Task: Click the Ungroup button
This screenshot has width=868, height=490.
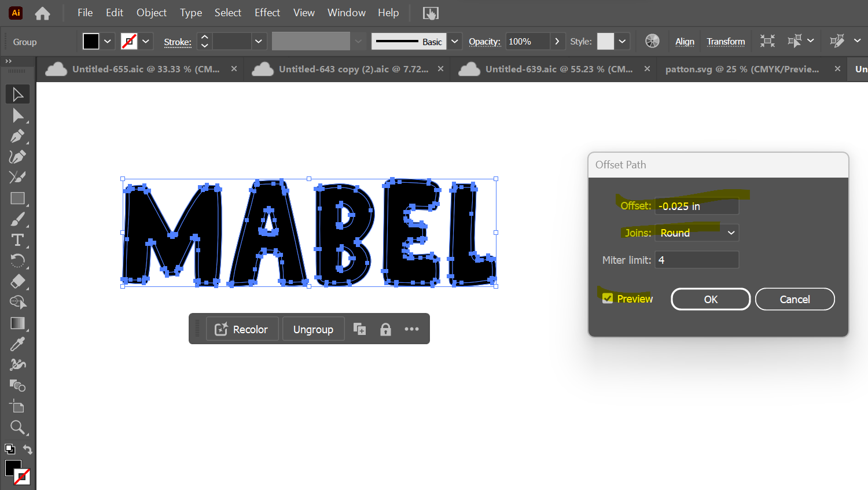Action: (x=313, y=329)
